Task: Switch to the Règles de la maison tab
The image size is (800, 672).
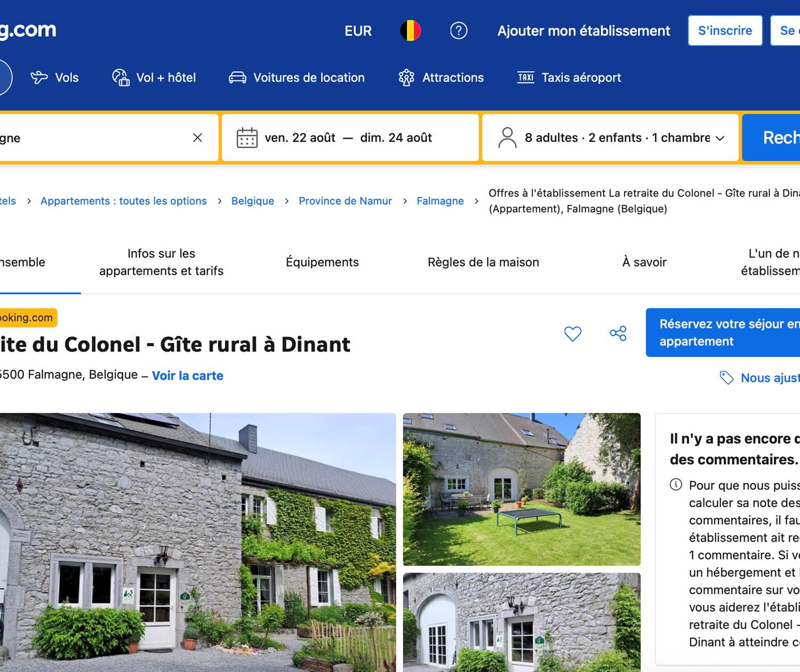Action: click(484, 262)
